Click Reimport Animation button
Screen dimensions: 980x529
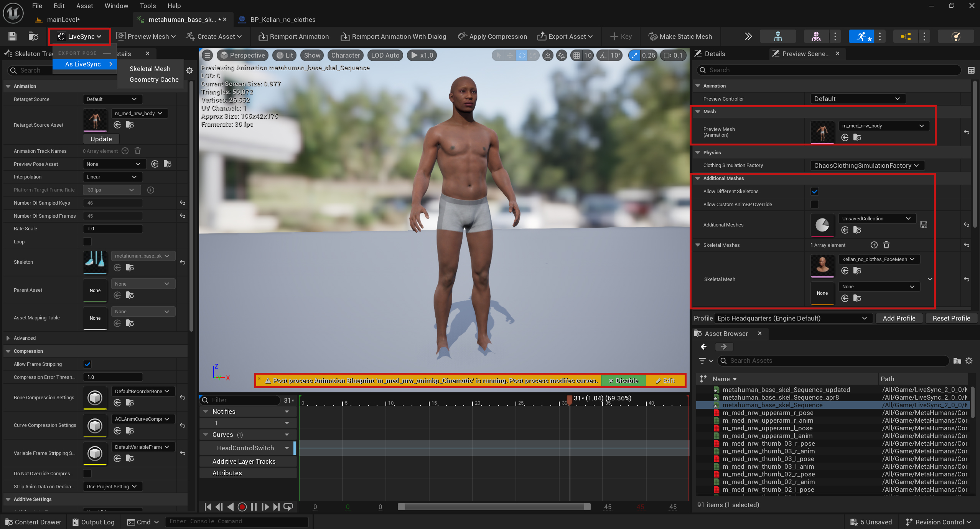[x=293, y=36]
